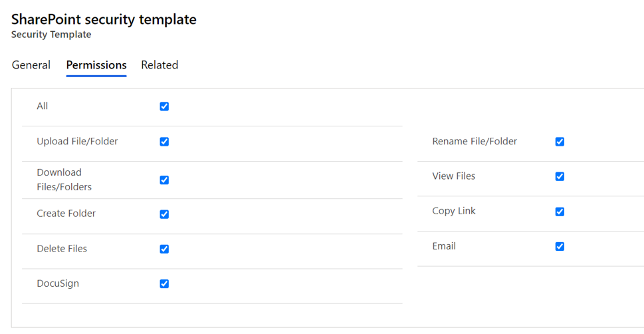The width and height of the screenshot is (644, 334).
Task: Click the SharePoint security template title
Action: [104, 19]
